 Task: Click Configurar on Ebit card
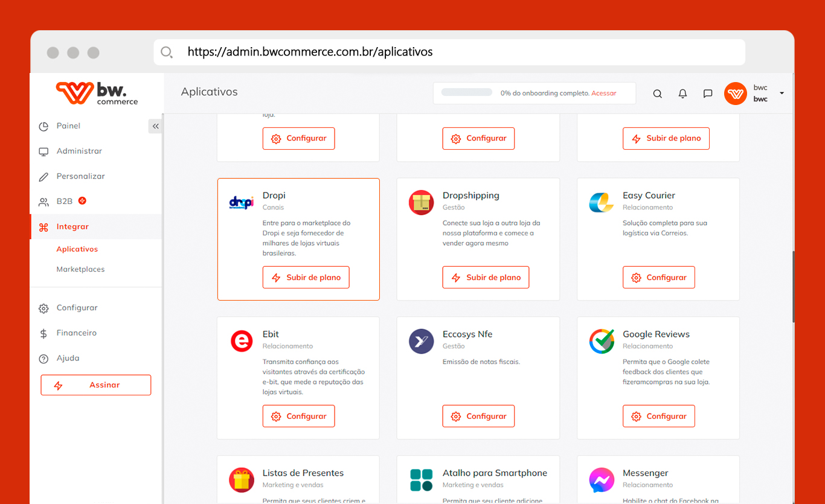298,416
